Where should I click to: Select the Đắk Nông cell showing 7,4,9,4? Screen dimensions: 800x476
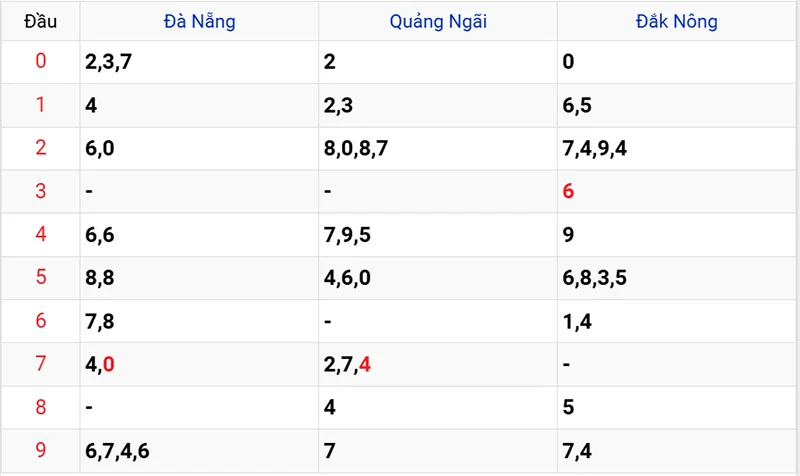click(x=595, y=149)
